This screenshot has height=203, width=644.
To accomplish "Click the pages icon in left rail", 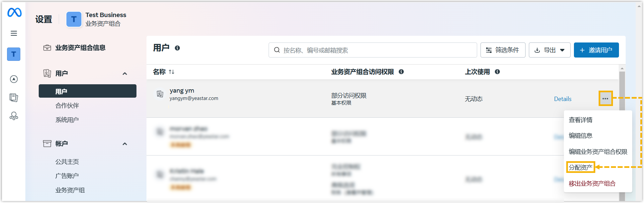I will (x=14, y=98).
